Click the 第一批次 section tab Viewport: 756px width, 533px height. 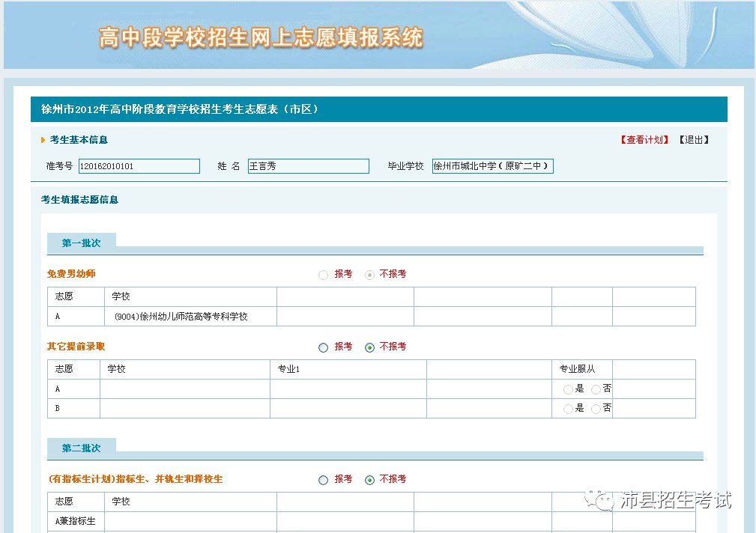pos(81,243)
